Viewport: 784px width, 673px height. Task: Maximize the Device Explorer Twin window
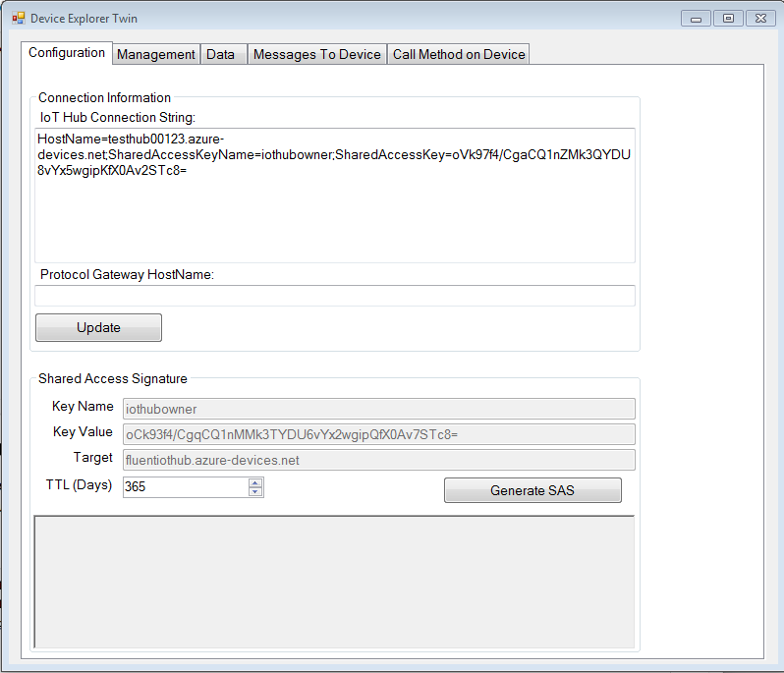[729, 19]
